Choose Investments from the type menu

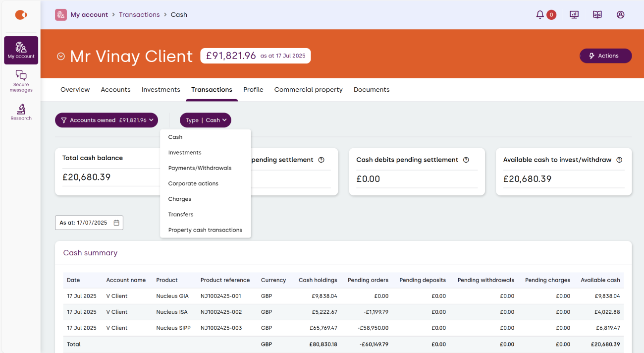[x=185, y=153]
